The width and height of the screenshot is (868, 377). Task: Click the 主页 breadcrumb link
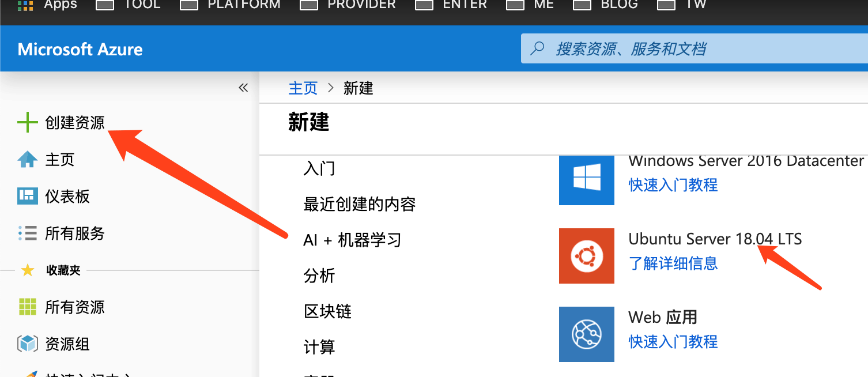(x=303, y=88)
